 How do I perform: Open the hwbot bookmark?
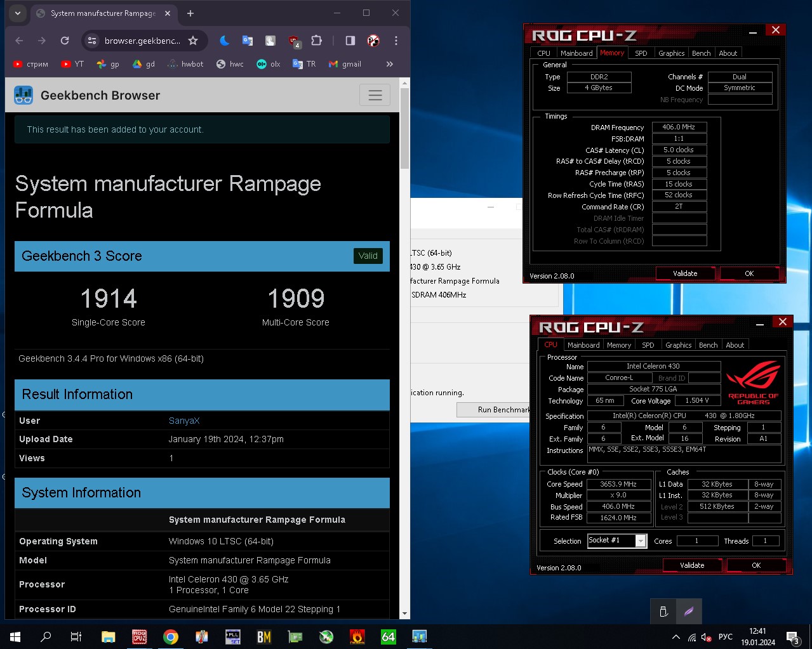[x=185, y=64]
